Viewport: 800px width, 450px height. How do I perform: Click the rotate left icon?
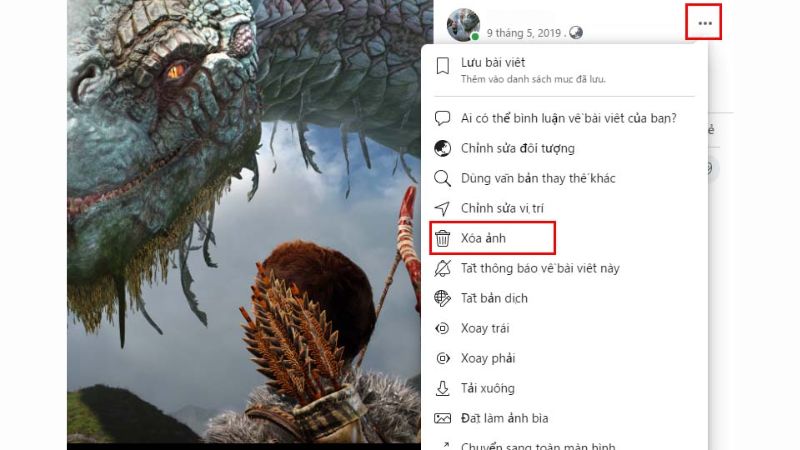442,329
